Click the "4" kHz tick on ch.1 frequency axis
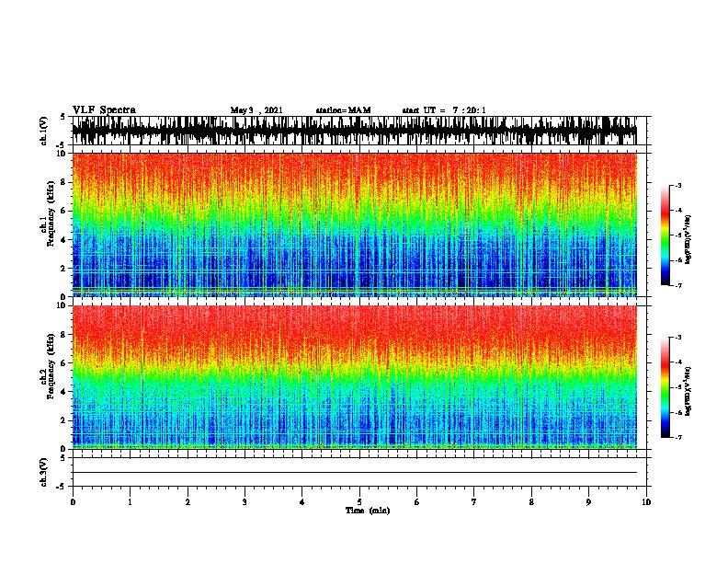728x563 pixels. (63, 240)
